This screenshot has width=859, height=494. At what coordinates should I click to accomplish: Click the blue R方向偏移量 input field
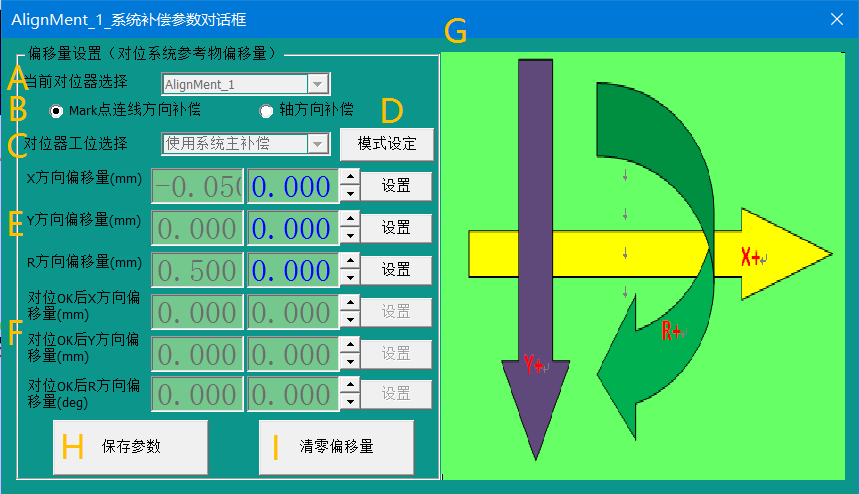click(291, 270)
